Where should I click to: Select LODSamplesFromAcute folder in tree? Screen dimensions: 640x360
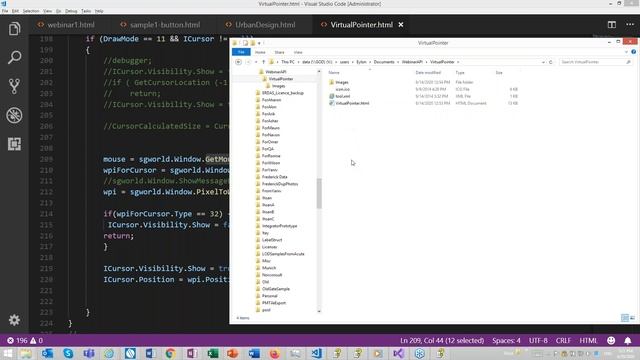coord(283,254)
